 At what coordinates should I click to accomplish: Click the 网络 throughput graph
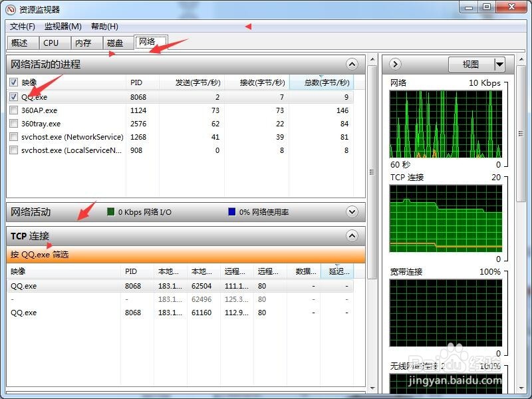446,124
